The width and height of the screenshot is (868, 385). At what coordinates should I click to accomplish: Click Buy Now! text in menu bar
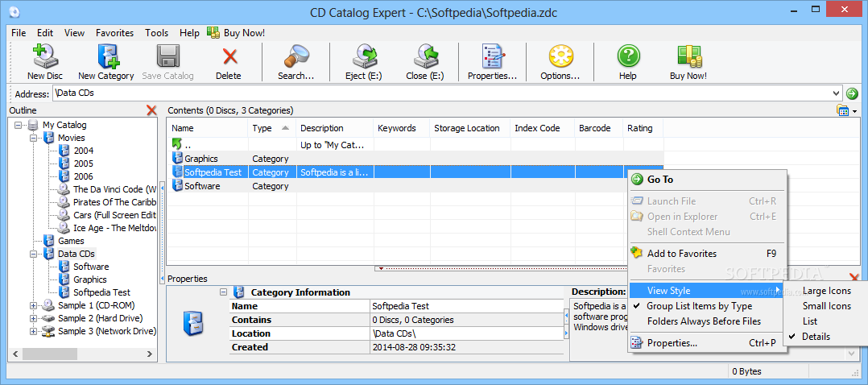tap(244, 33)
